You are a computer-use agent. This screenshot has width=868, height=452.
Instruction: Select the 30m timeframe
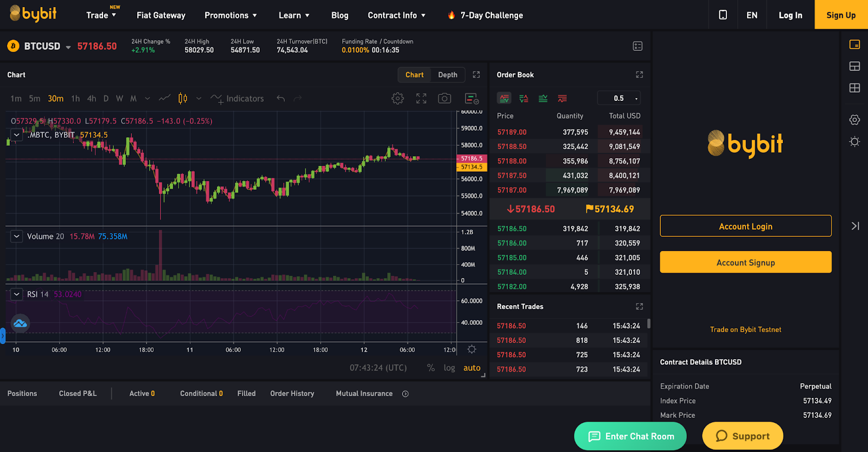click(x=55, y=99)
